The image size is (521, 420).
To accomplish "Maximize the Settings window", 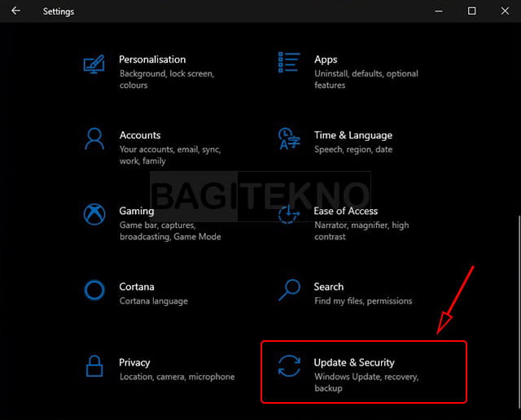I will 472,11.
